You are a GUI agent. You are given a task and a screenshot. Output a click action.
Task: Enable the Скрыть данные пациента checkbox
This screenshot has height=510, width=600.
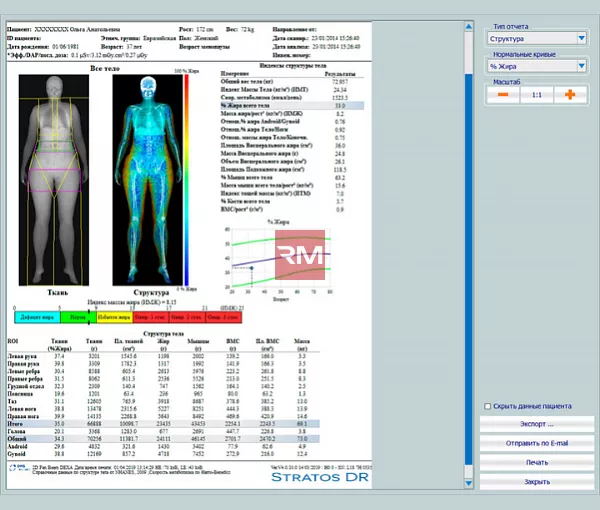pyautogui.click(x=488, y=406)
